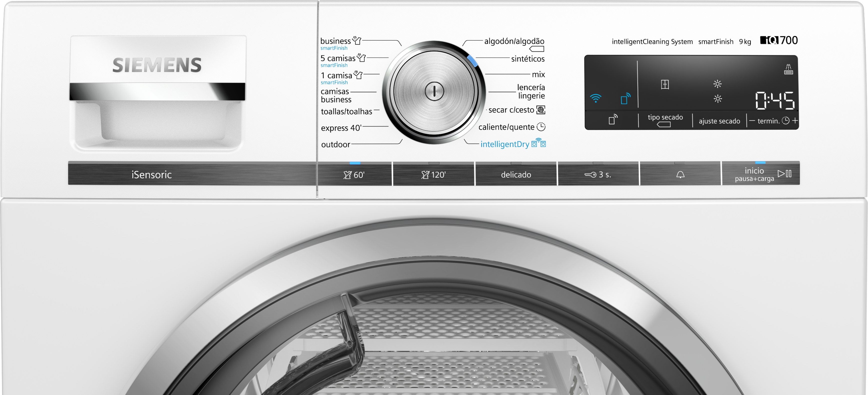Screen dimensions: 868x395
Task: Select the caliente/quente timed program
Action: [x=506, y=127]
